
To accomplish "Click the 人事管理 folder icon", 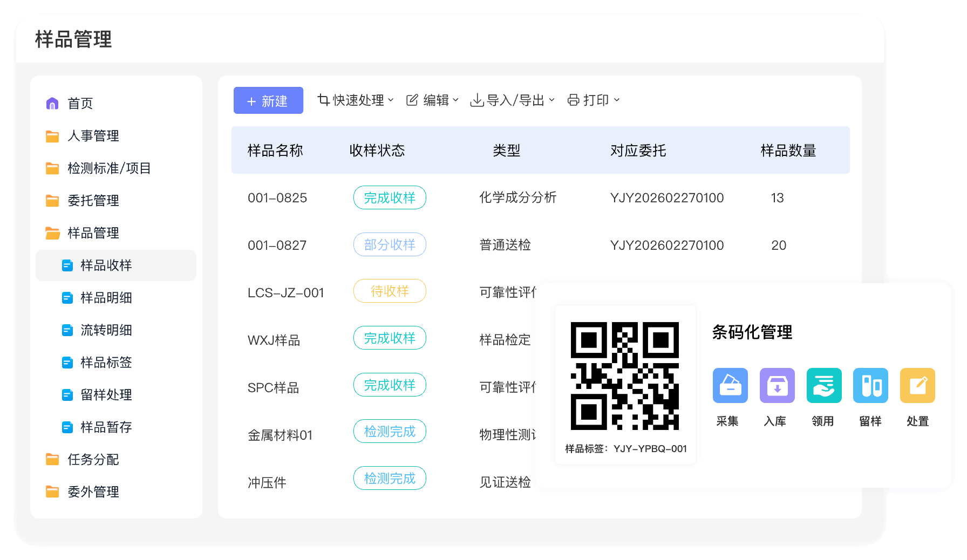I will pos(52,136).
